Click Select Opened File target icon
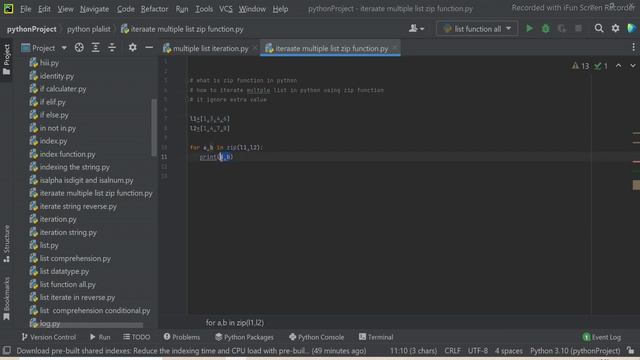Image resolution: width=640 pixels, height=360 pixels. pos(79,48)
